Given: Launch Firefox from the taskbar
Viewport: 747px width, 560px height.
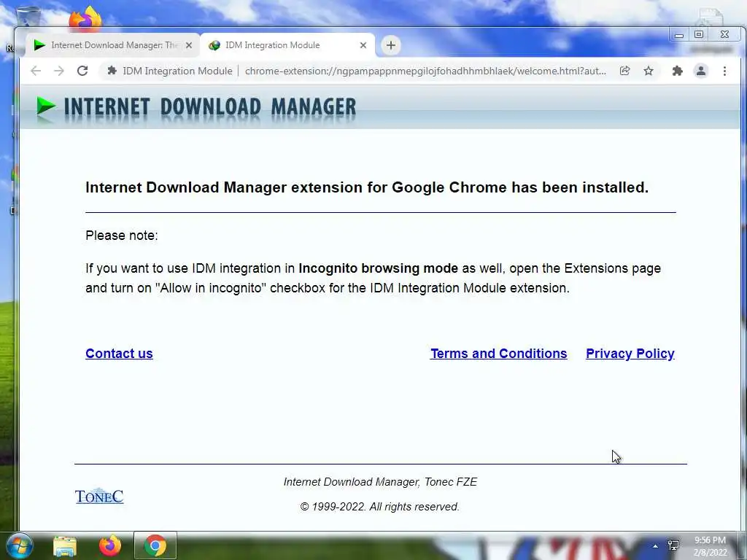Looking at the screenshot, I should click(110, 545).
